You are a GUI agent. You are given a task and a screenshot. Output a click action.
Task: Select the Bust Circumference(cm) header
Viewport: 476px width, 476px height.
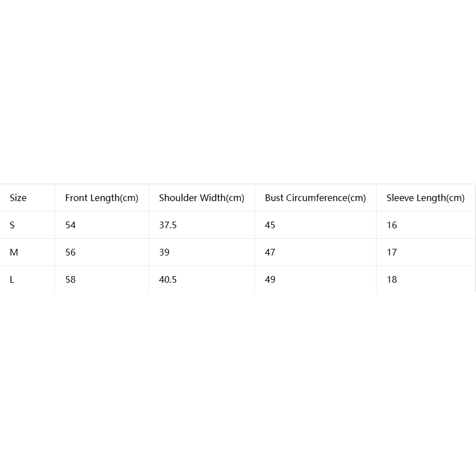point(315,198)
